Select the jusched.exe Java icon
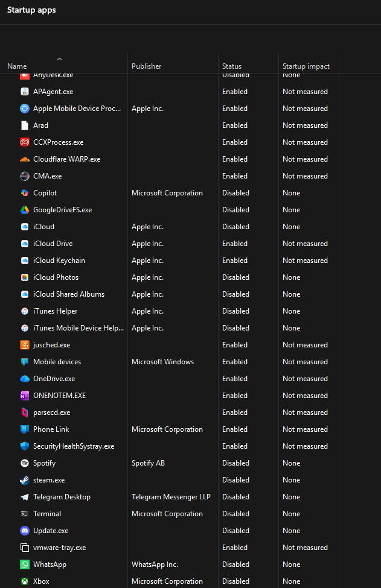 point(25,344)
